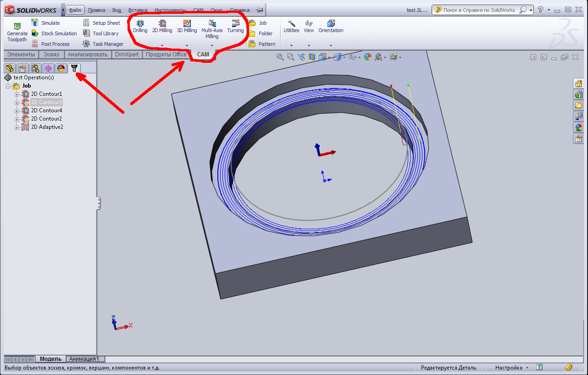Open the 2D Milling dropdown arrow
This screenshot has height=375, width=588.
click(162, 45)
